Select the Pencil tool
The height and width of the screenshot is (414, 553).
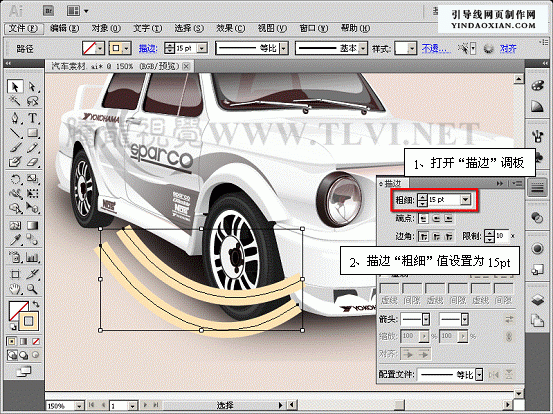[x=32, y=148]
